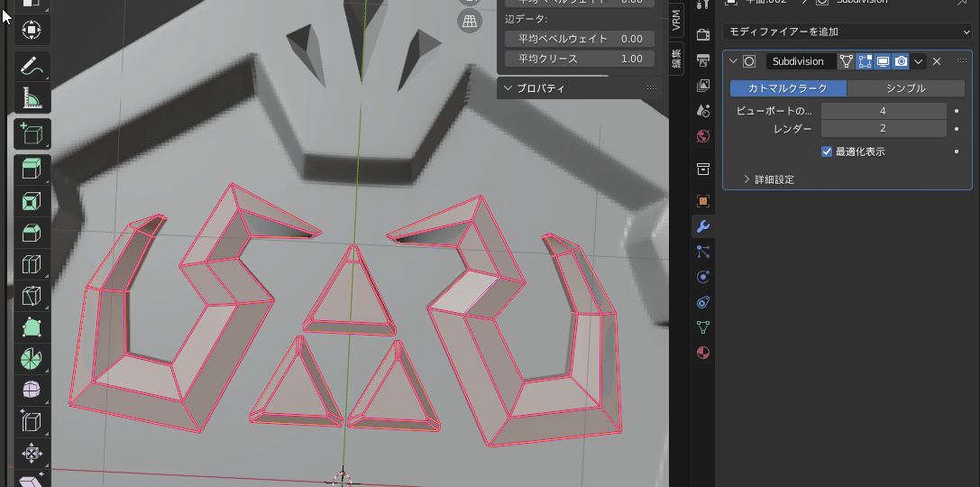Animate 最適化表示 property dot
The image size is (980, 487).
coord(957,152)
